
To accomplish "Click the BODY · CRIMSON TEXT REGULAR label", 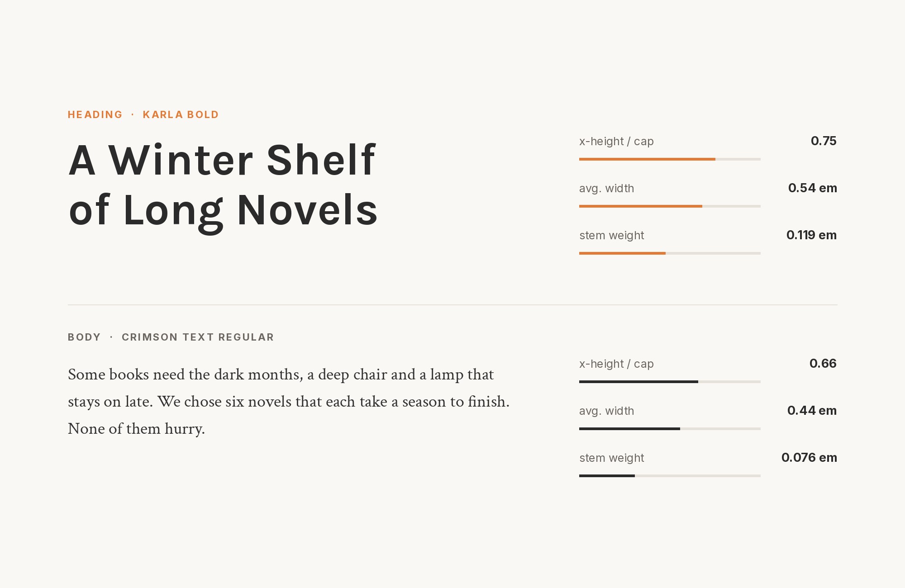I will coord(171,337).
